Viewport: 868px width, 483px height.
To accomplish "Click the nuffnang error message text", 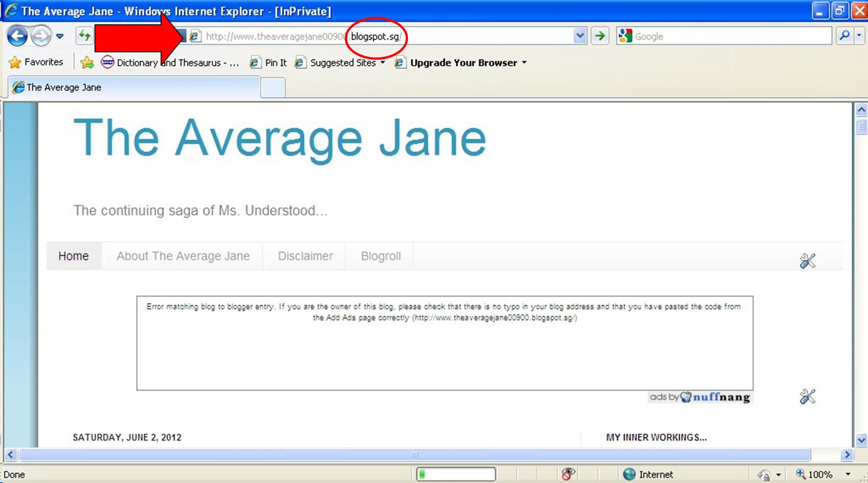I will click(444, 312).
